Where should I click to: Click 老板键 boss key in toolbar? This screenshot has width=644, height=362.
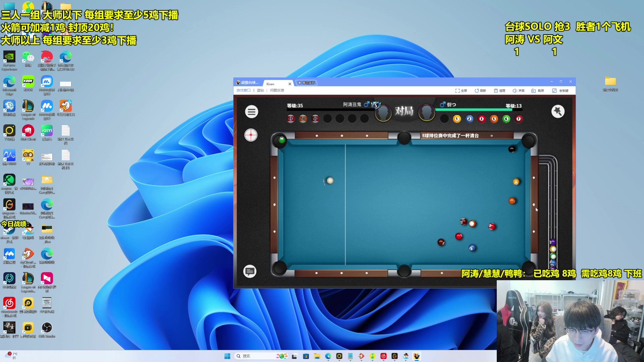(560, 90)
